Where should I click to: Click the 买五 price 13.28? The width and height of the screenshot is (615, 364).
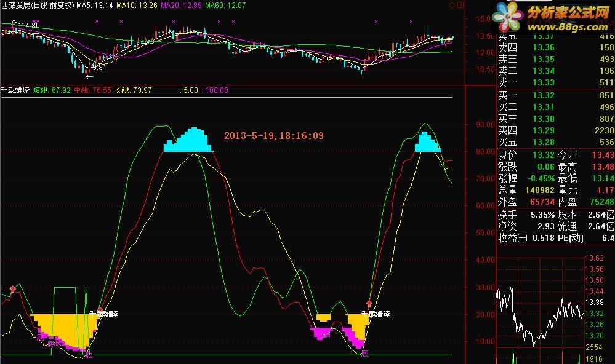[x=543, y=142]
